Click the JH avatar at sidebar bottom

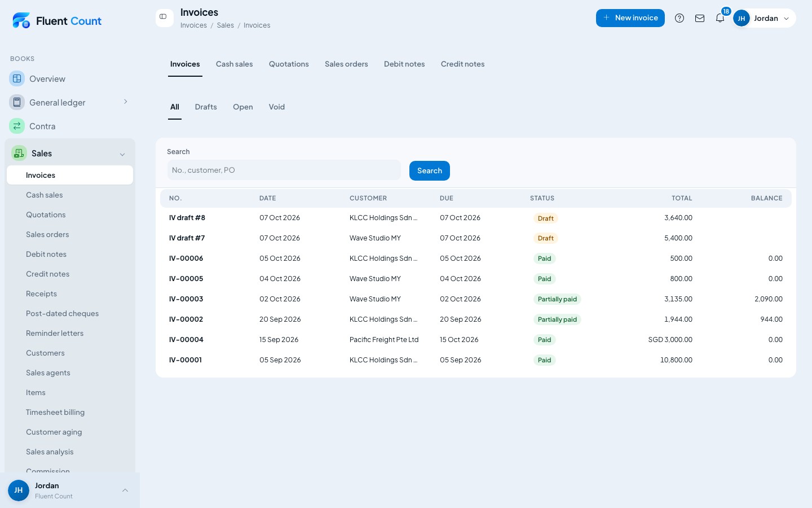[x=19, y=491]
